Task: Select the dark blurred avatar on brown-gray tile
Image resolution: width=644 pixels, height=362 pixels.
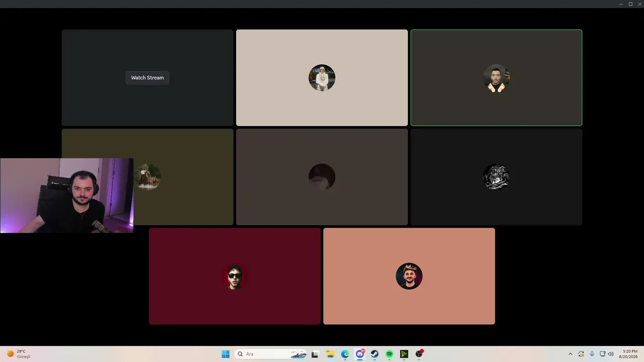Action: [x=322, y=177]
